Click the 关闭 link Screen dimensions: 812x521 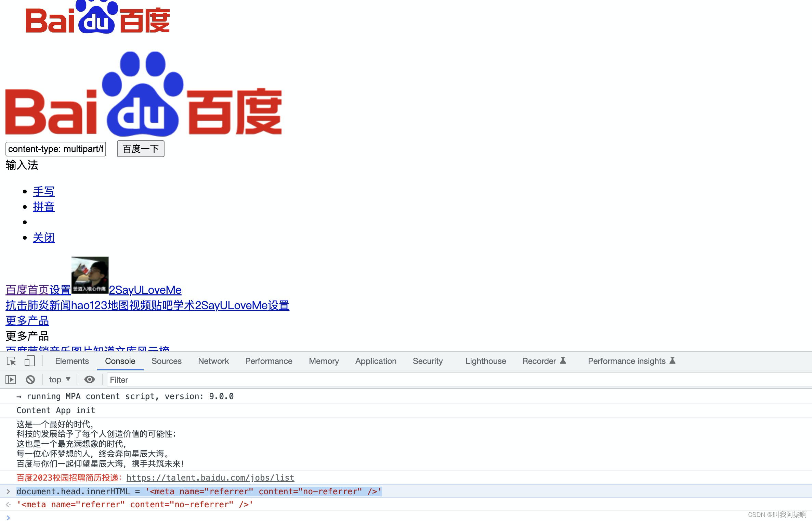pyautogui.click(x=44, y=238)
